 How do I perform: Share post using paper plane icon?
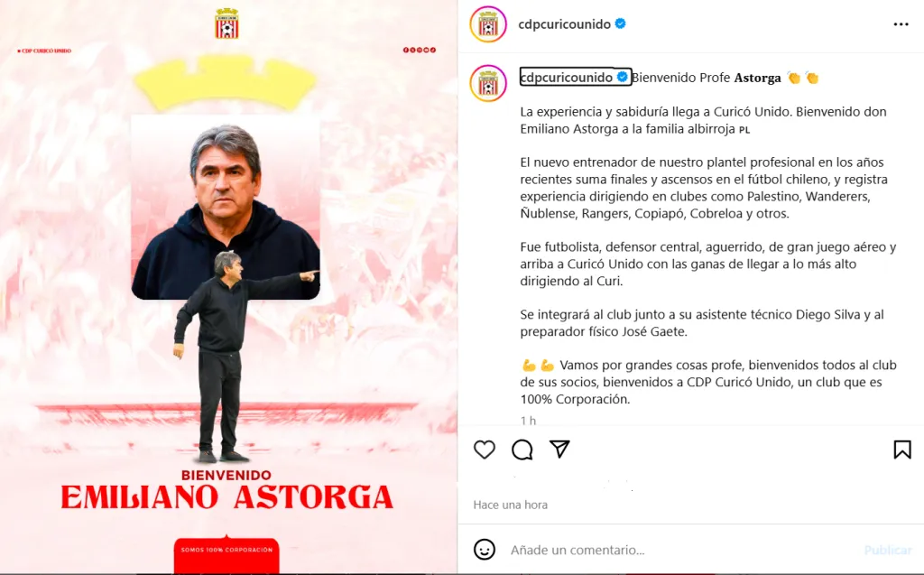559,450
